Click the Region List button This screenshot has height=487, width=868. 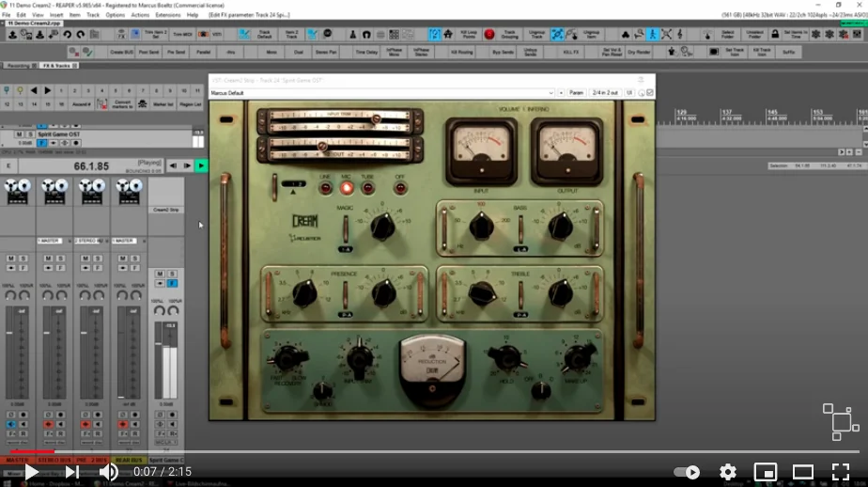191,103
